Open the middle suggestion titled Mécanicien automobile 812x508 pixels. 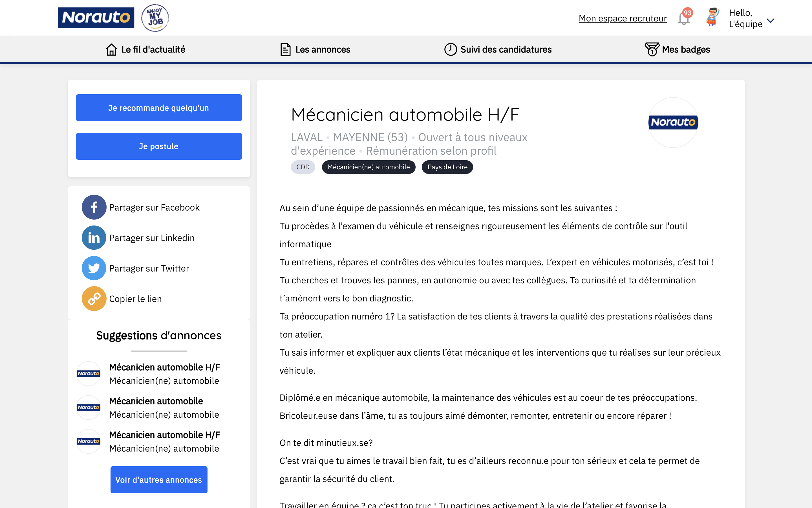tap(156, 401)
